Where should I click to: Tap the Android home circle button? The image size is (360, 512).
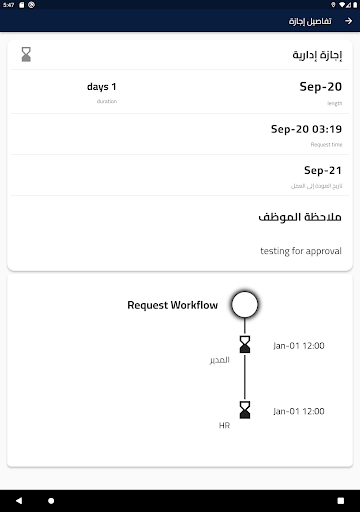point(51,501)
